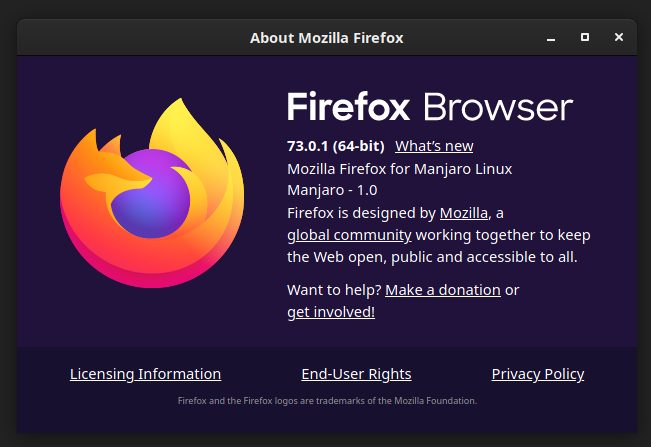Click the 73.0.1 (64-bit) version text
651x447 pixels.
(335, 146)
